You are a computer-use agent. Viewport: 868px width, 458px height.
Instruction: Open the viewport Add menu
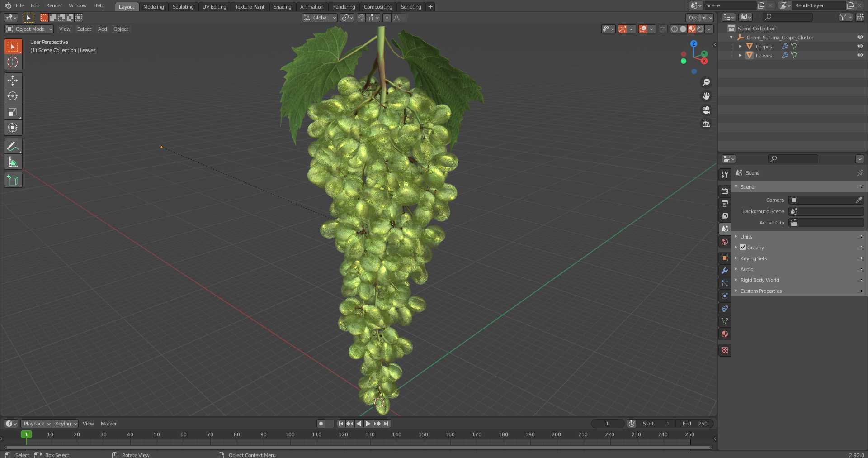tap(103, 29)
